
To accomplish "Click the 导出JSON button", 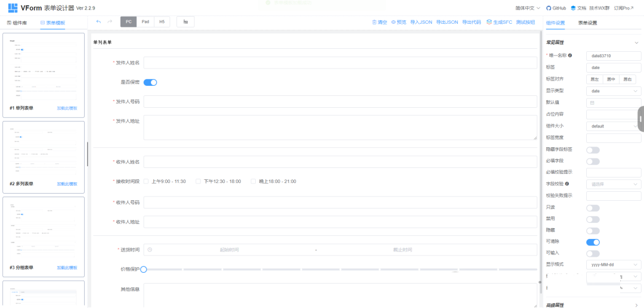I will point(447,22).
